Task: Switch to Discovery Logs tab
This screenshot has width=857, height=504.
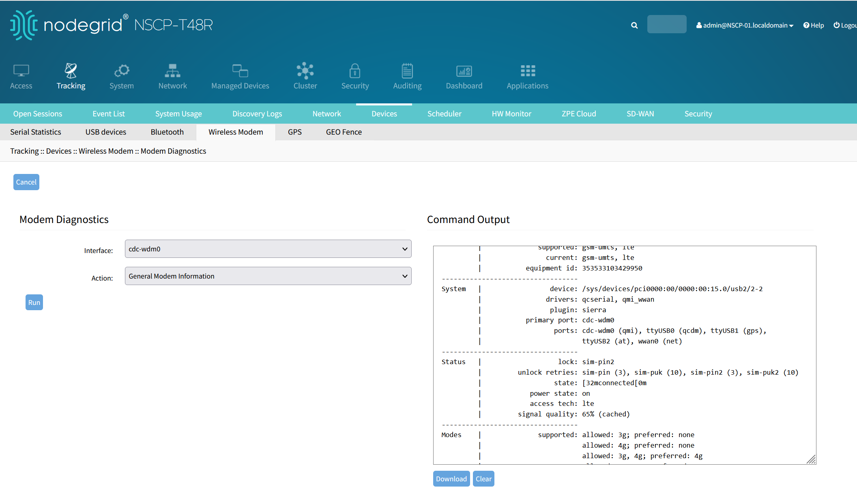Action: [x=257, y=114]
